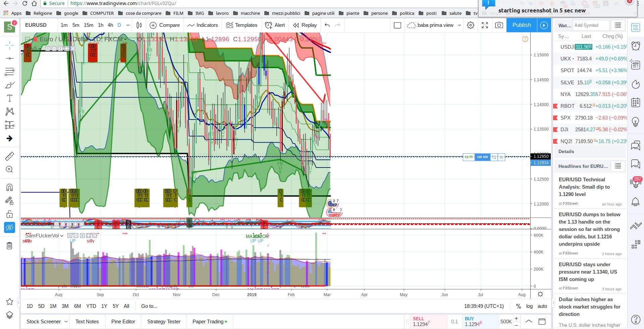
Task: Open headline EUR/USD stays under pressure
Action: [588, 272]
